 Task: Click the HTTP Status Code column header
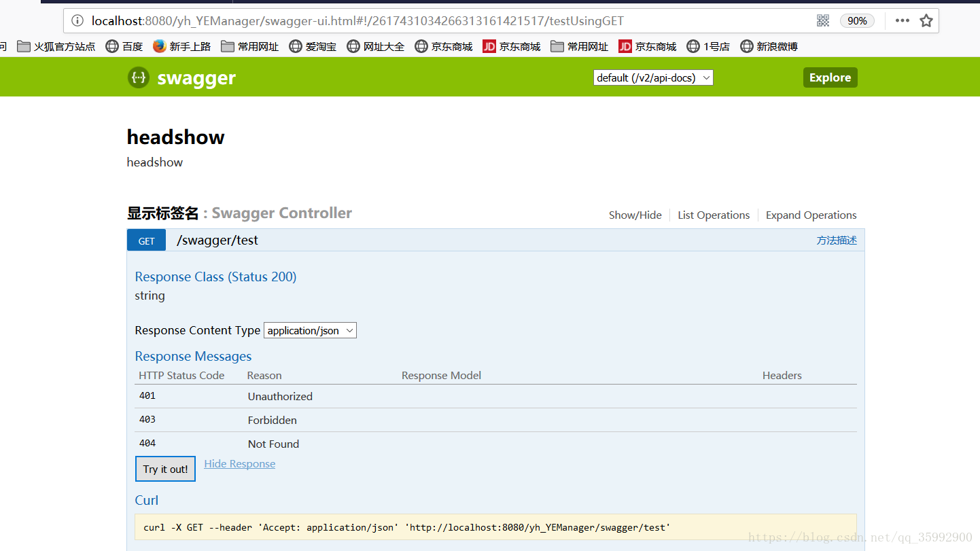point(181,375)
